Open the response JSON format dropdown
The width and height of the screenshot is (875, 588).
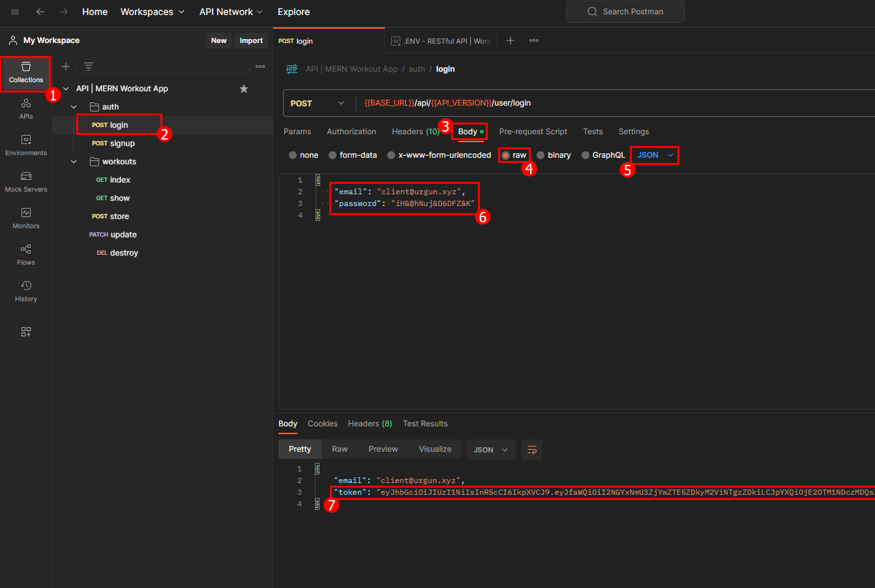(x=492, y=450)
